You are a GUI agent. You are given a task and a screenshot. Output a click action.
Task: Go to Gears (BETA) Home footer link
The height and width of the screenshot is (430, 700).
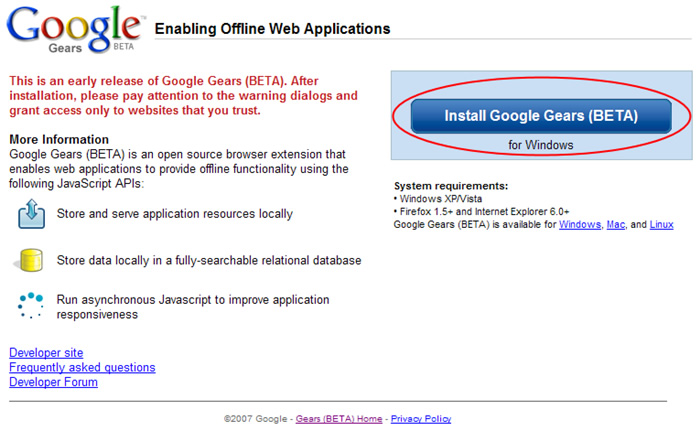click(339, 419)
